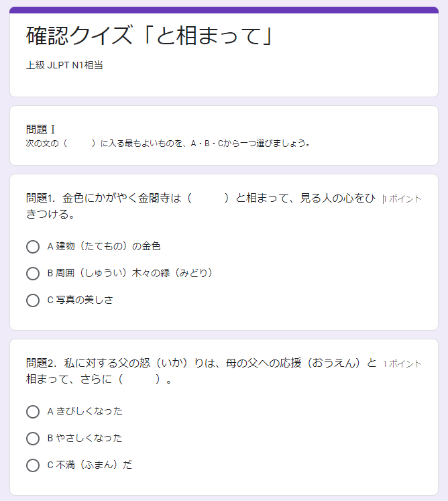Screen dimensions: 448x501
Task: Choose radio circle for C 不満だ
Action: (33, 465)
